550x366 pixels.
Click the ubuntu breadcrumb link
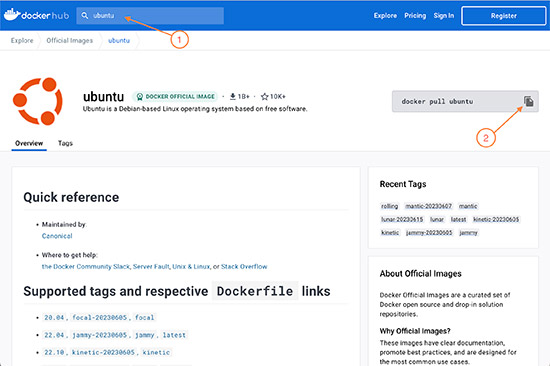(x=119, y=40)
